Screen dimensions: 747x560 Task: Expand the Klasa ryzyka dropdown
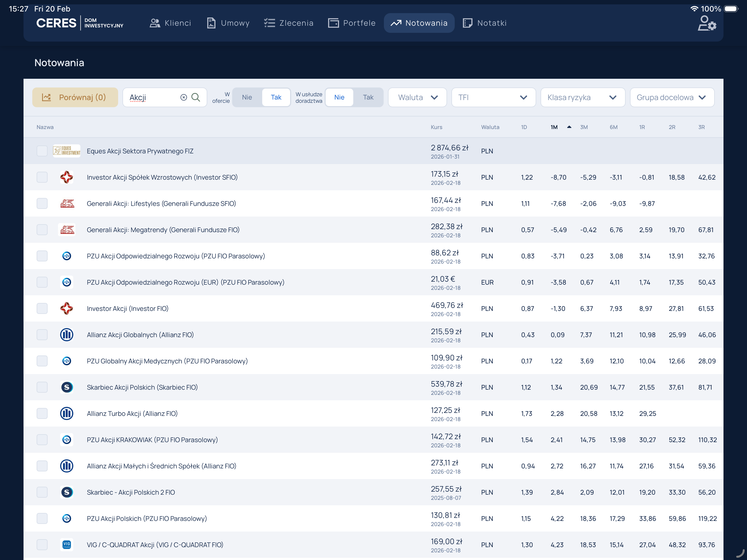[x=583, y=97]
